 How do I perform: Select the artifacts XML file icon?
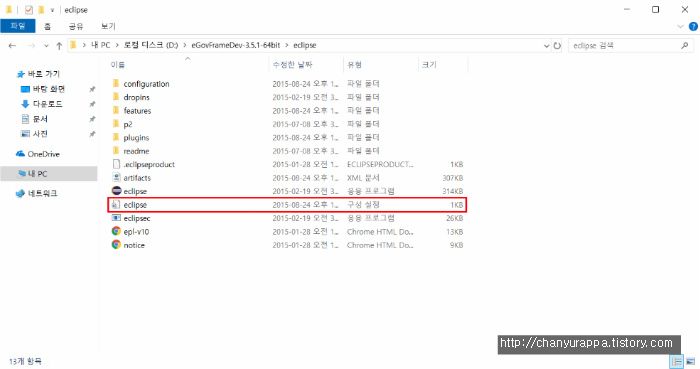116,178
